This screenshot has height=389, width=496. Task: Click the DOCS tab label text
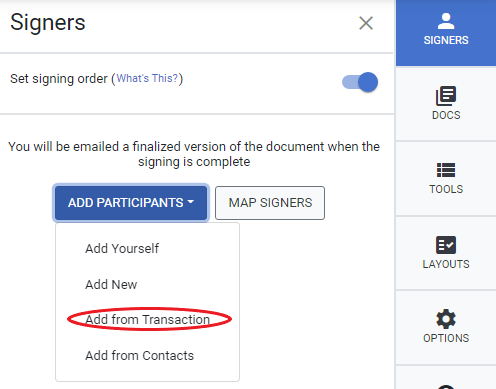[x=446, y=115]
